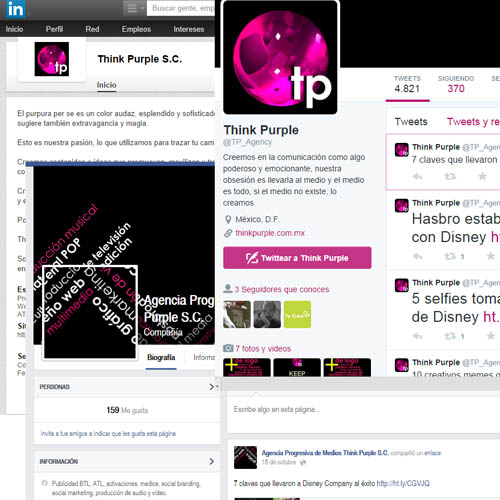Click avatar on the '5 selfies' tweet
Viewport: 500px width, 500px height.
pos(402,285)
